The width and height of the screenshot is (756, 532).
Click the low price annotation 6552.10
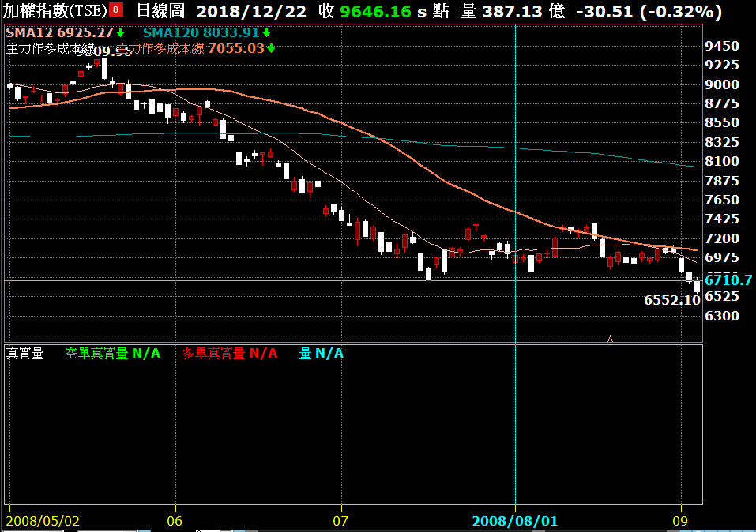pos(672,300)
